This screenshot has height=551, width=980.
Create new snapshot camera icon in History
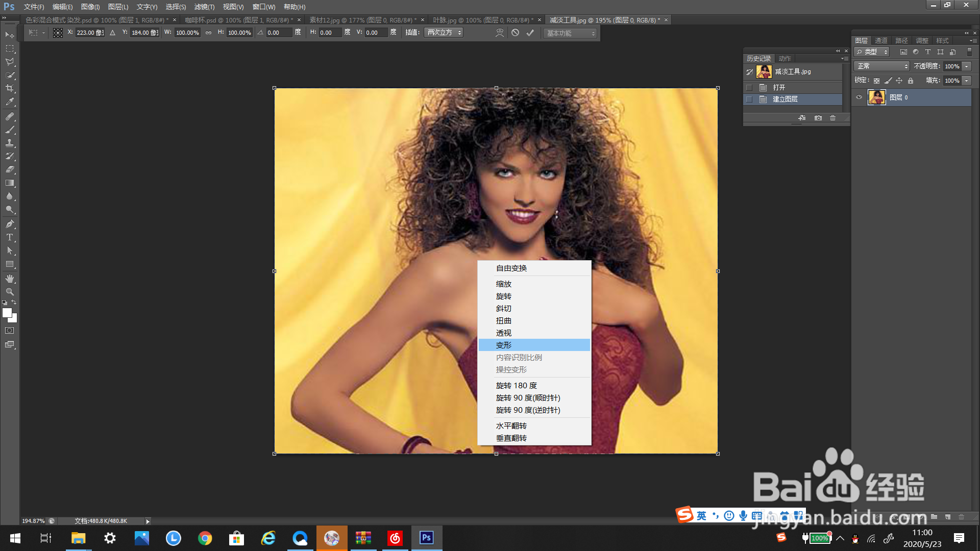(x=818, y=118)
